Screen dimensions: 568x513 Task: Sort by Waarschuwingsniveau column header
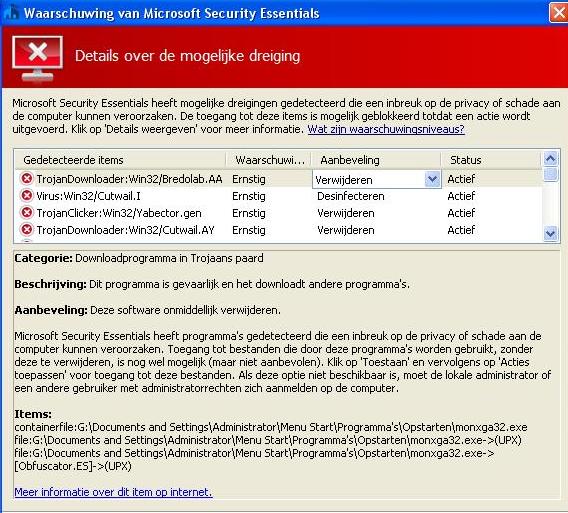[x=269, y=160]
